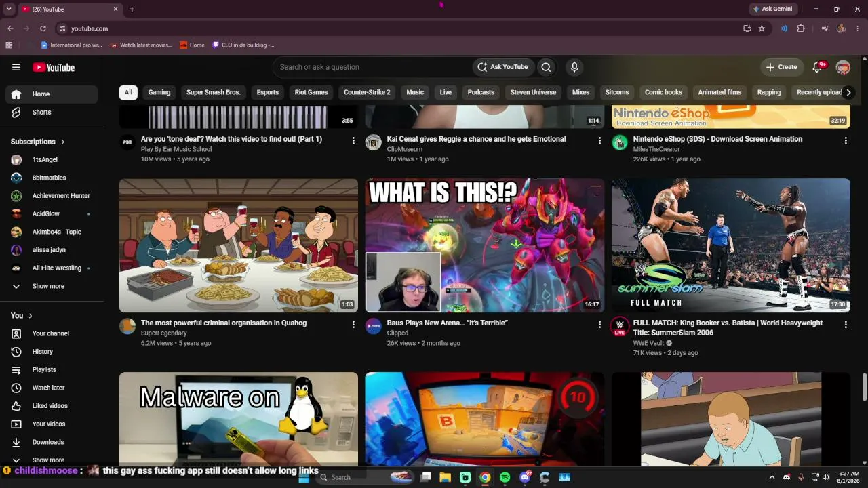Screen dimensions: 868x488
Task: Open the 'Watch latest movies' bookmark
Action: 141,45
